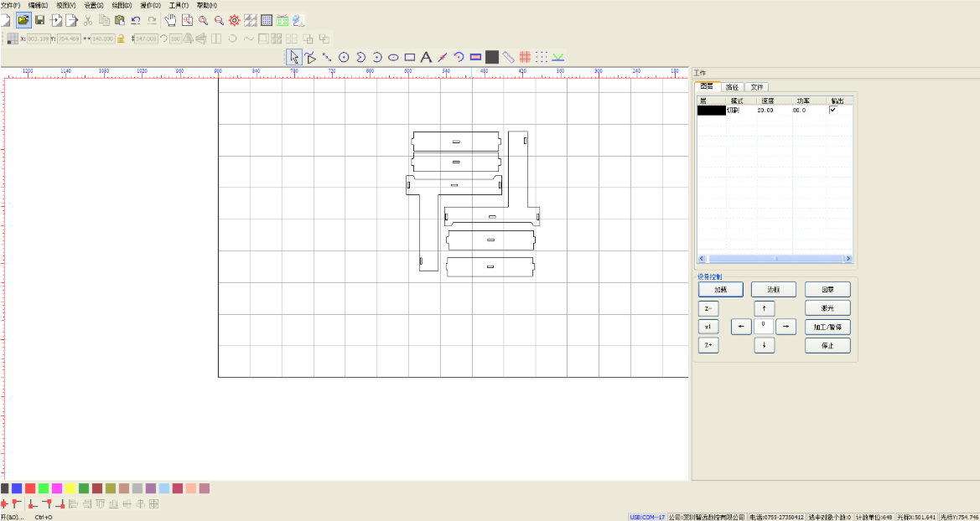Select the rectangle drawing tool
This screenshot has height=521, width=980.
click(x=410, y=57)
